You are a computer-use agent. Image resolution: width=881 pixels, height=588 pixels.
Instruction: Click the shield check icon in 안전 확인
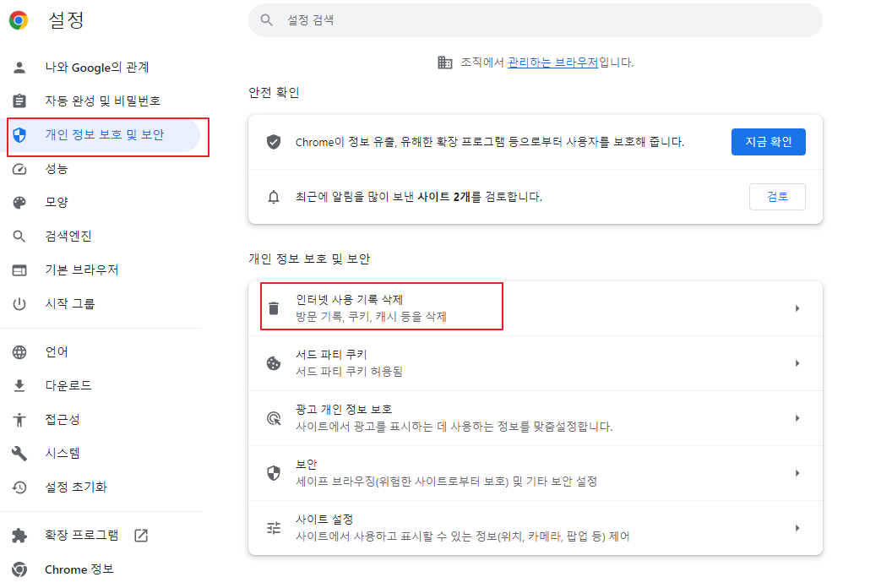coord(274,142)
